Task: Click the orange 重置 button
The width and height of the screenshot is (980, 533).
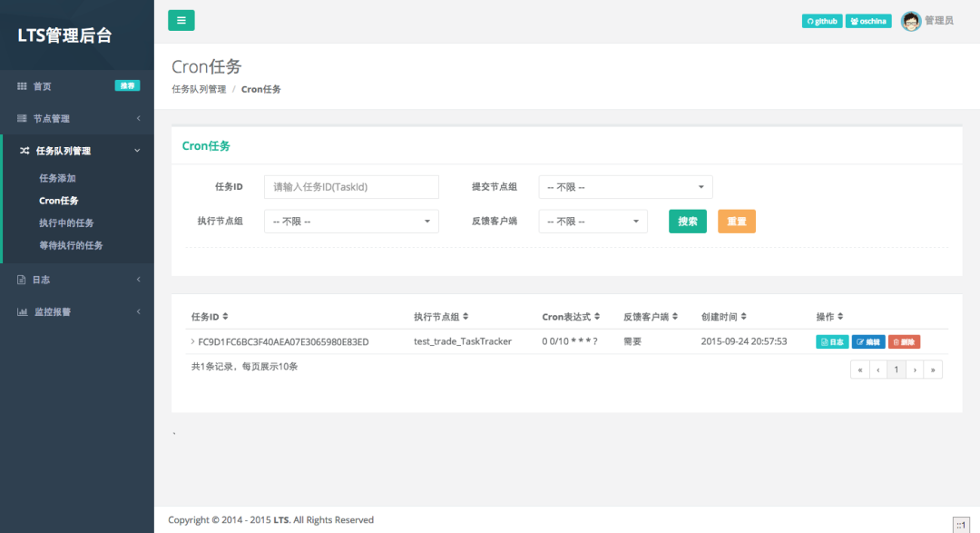Action: click(x=736, y=222)
